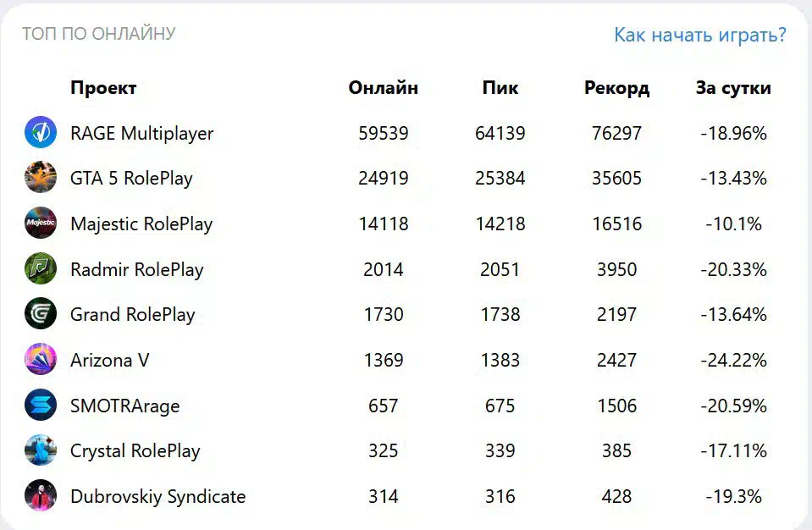The image size is (812, 530).
Task: Click the Dubrovskiy Syndicate avatar icon
Action: [x=41, y=495]
